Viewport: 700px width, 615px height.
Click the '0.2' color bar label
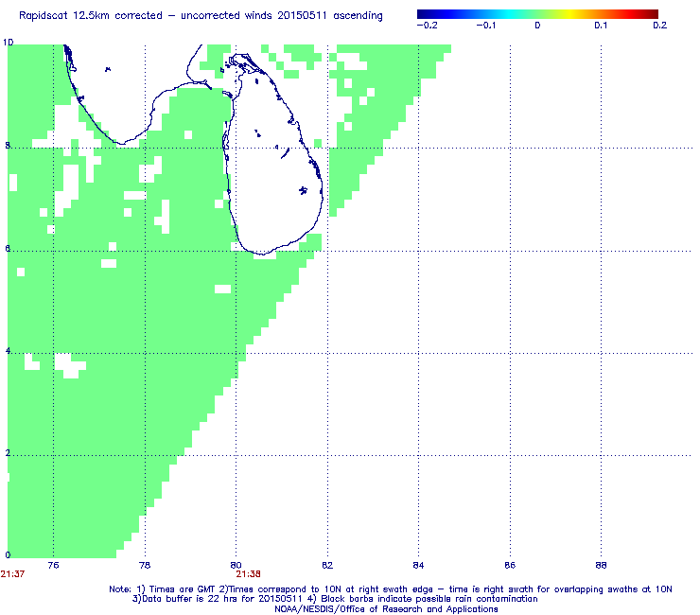point(660,26)
